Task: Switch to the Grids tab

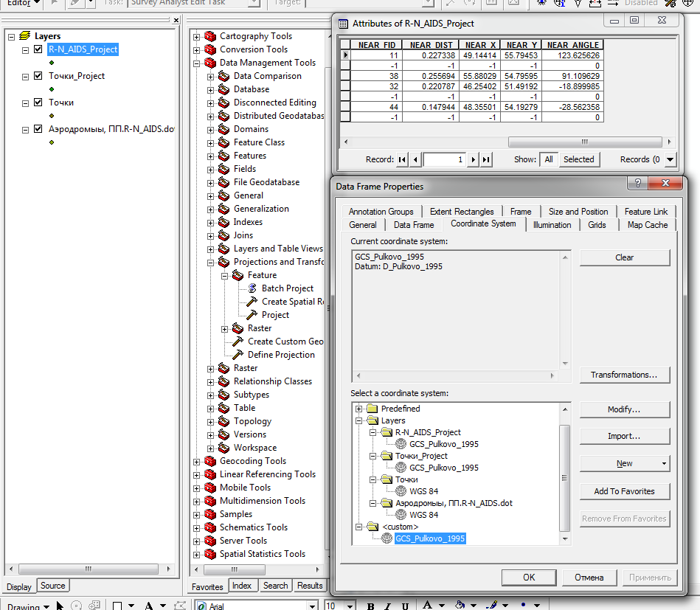Action: [597, 225]
